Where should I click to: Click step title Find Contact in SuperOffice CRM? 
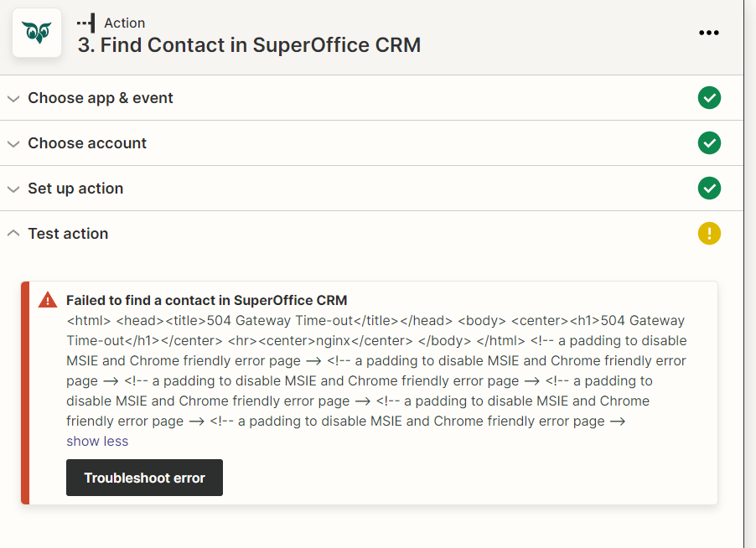249,44
